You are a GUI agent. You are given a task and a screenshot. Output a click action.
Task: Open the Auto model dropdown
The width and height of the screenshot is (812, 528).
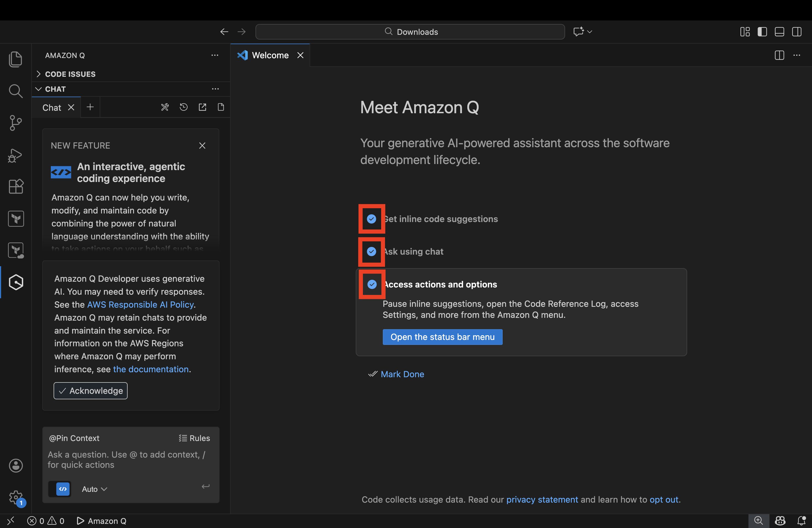94,489
